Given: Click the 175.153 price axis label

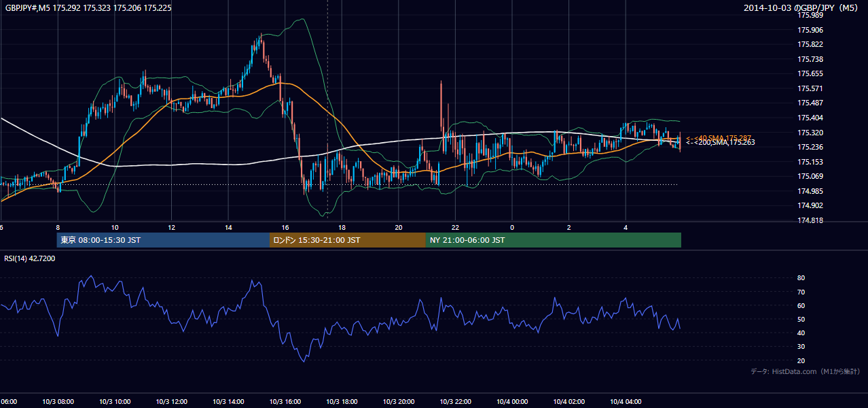Looking at the screenshot, I should pyautogui.click(x=810, y=162).
